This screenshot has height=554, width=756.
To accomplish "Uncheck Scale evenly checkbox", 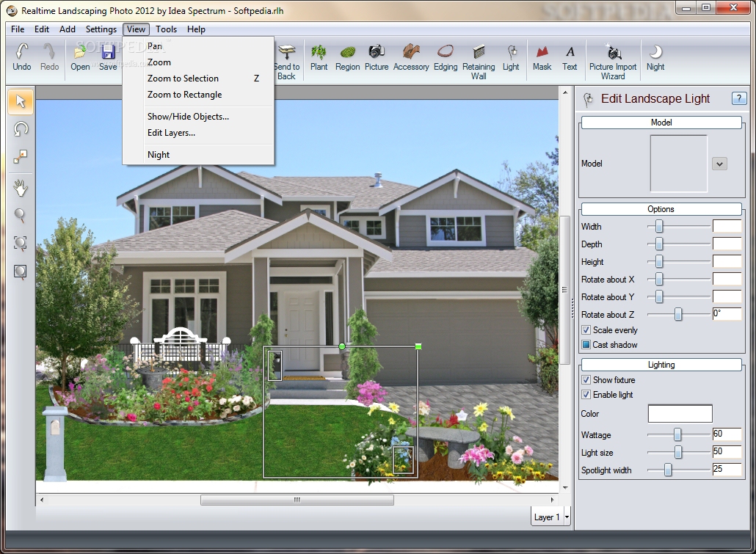I will (586, 330).
